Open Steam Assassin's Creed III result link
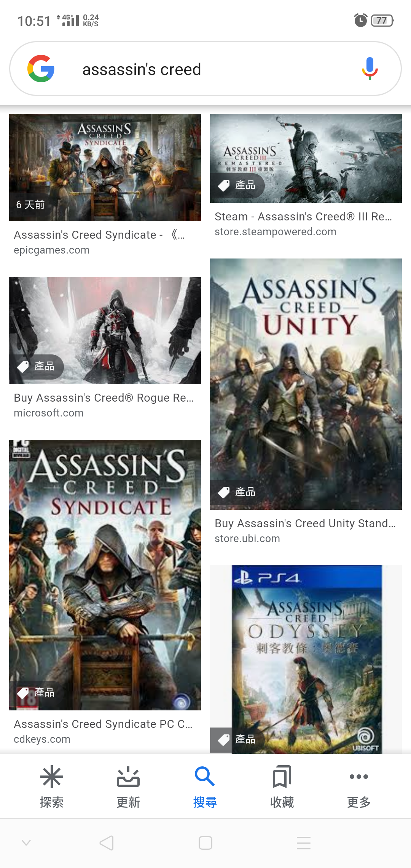The width and height of the screenshot is (411, 868). click(303, 217)
